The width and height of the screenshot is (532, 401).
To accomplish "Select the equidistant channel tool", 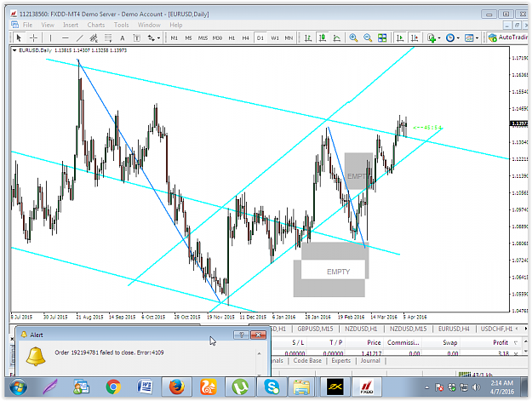I will tap(94, 38).
